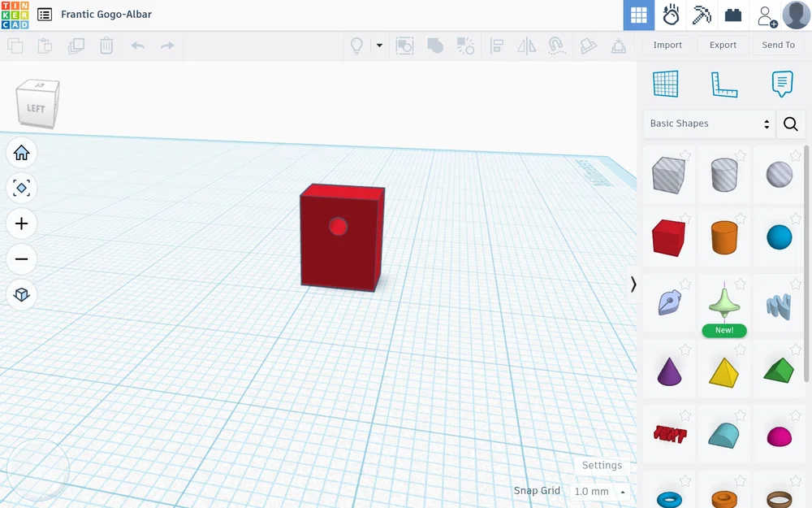Open the designs list menu icon
The image size is (812, 508).
tap(45, 15)
